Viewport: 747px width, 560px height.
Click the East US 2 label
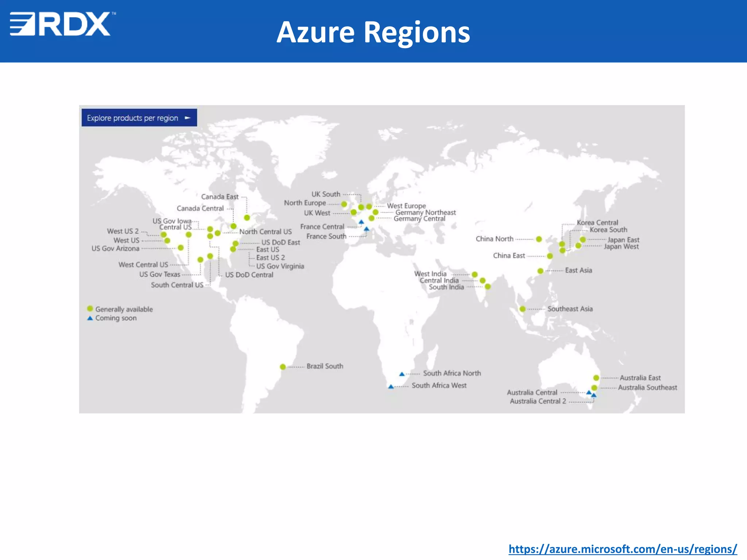pyautogui.click(x=270, y=257)
